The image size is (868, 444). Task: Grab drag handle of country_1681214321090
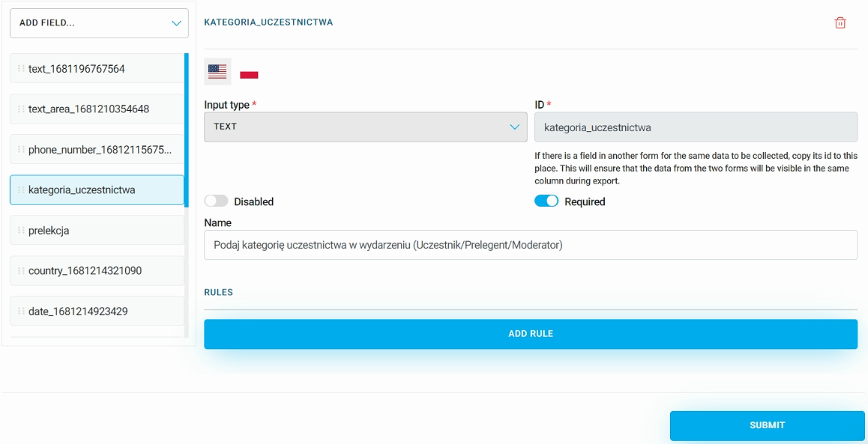(x=21, y=271)
